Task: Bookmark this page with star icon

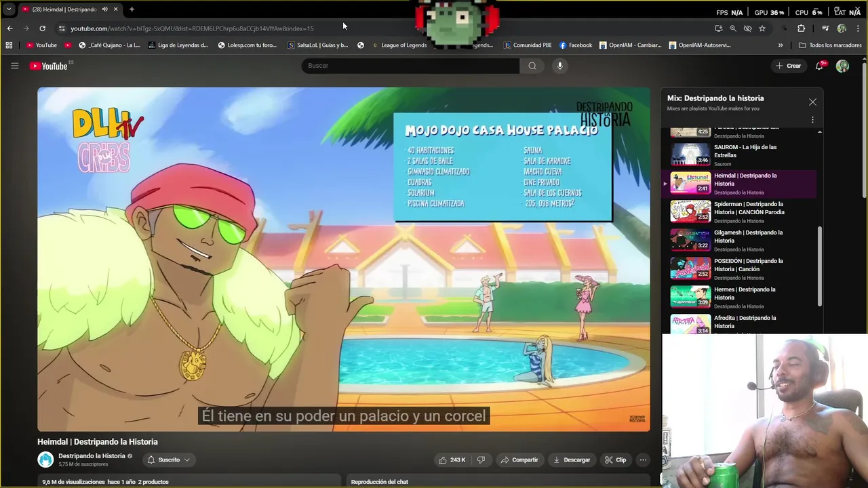Action: [x=762, y=28]
